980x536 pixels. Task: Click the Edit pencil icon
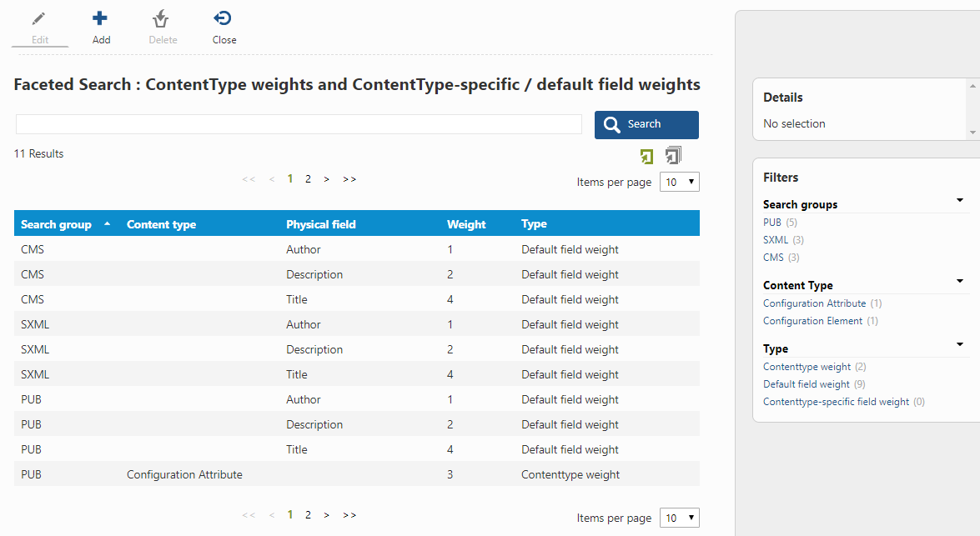[x=38, y=18]
